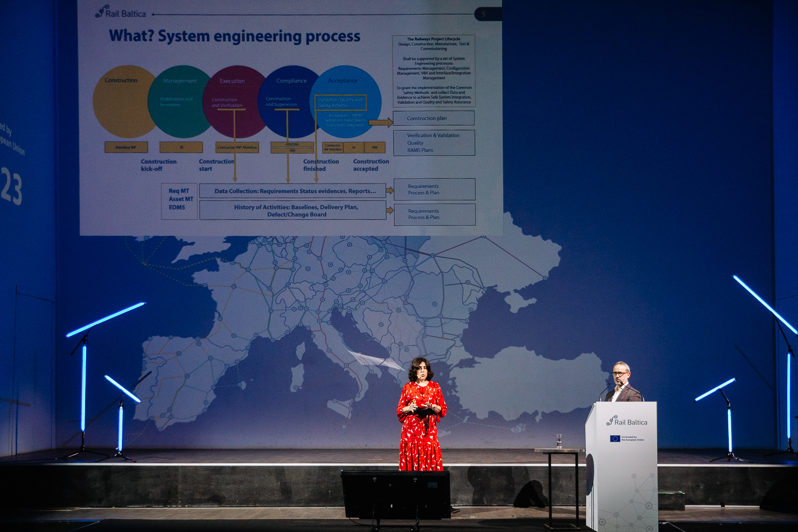Click the small arrow after History of Activities box
Viewport: 798px width, 532px height.
pos(390,210)
